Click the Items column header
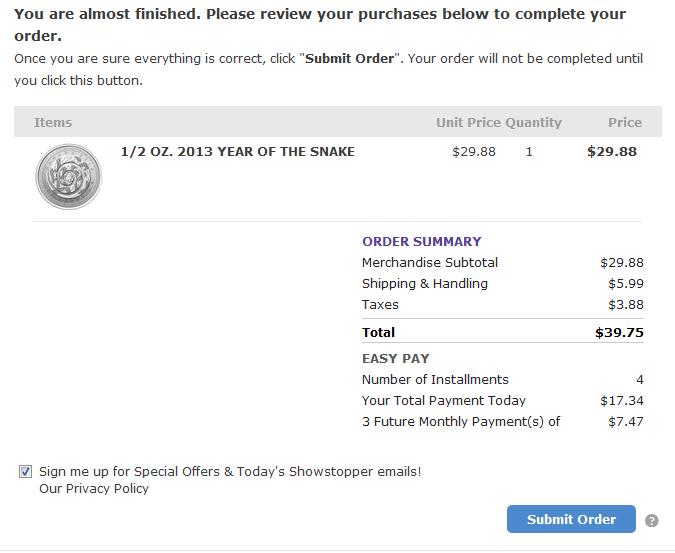 53,123
